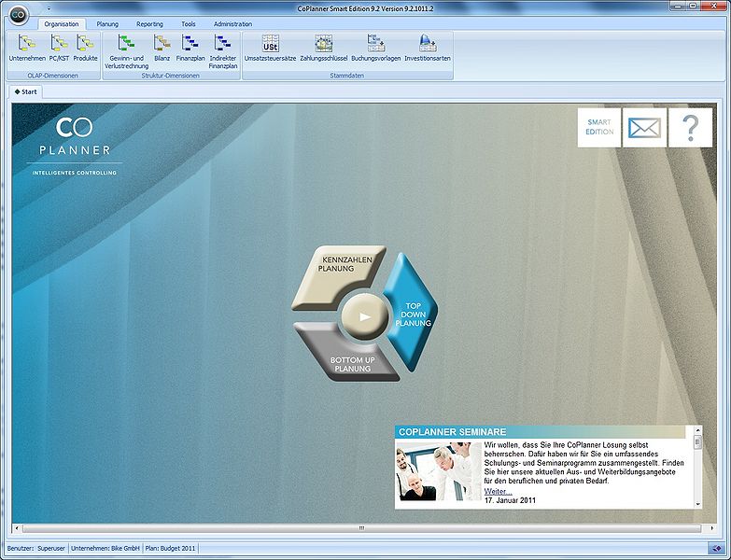
Task: Open help with the question mark tile
Action: coord(691,127)
